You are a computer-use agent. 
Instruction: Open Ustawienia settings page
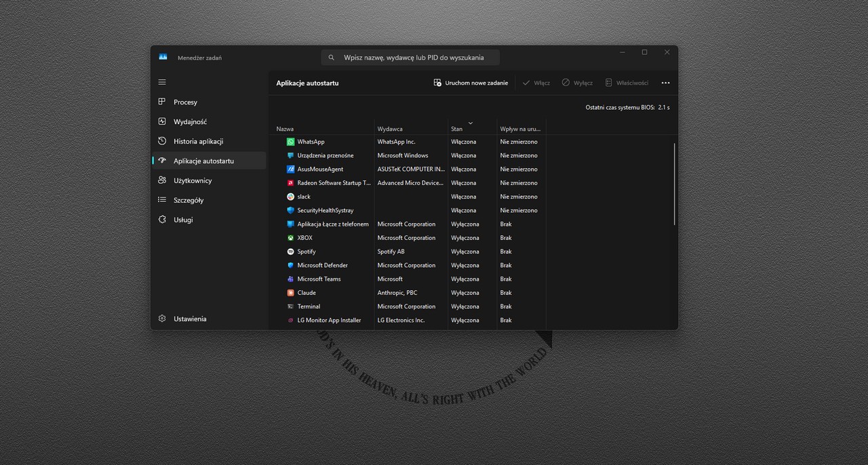(209, 319)
